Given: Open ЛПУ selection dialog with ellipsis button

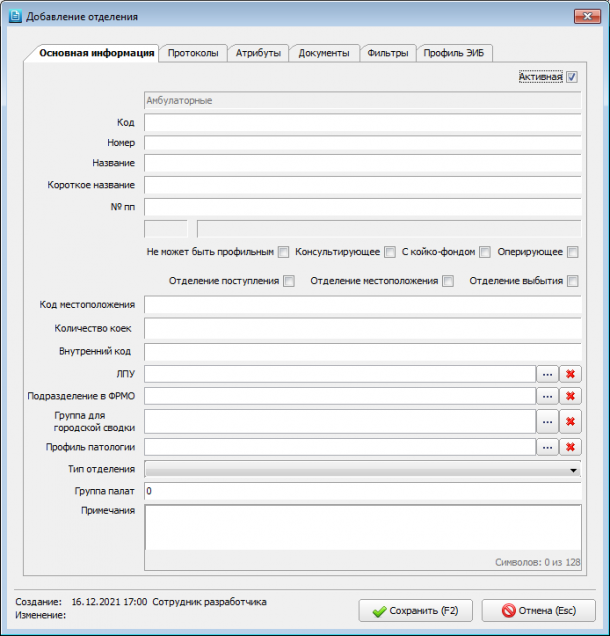Looking at the screenshot, I should coord(547,374).
